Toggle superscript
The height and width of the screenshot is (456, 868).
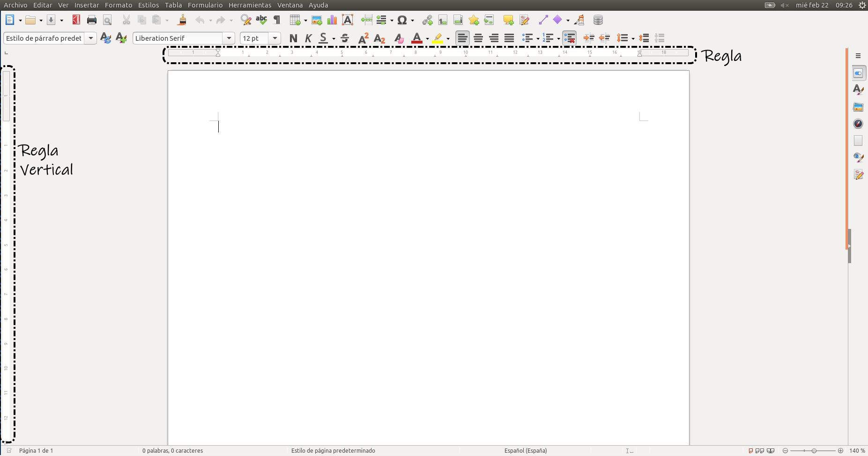click(x=363, y=38)
